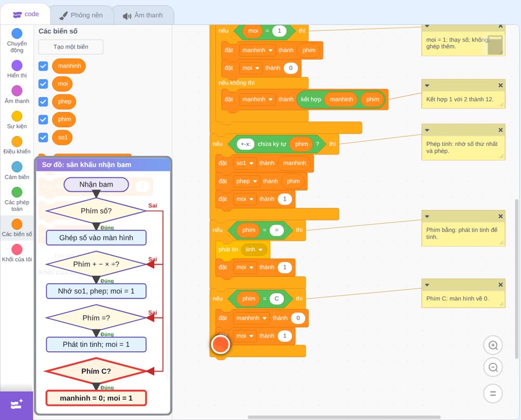The height and width of the screenshot is (420, 521).
Task: Click the 'Tạo một biến' button
Action: click(71, 47)
